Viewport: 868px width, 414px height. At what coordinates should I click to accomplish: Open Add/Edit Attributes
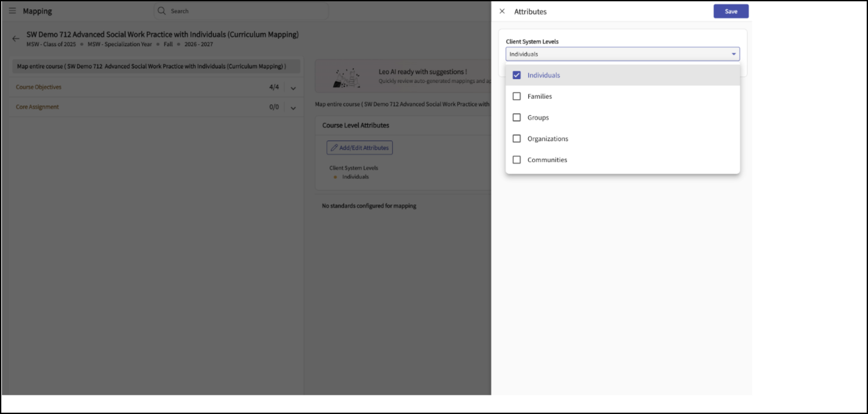360,148
